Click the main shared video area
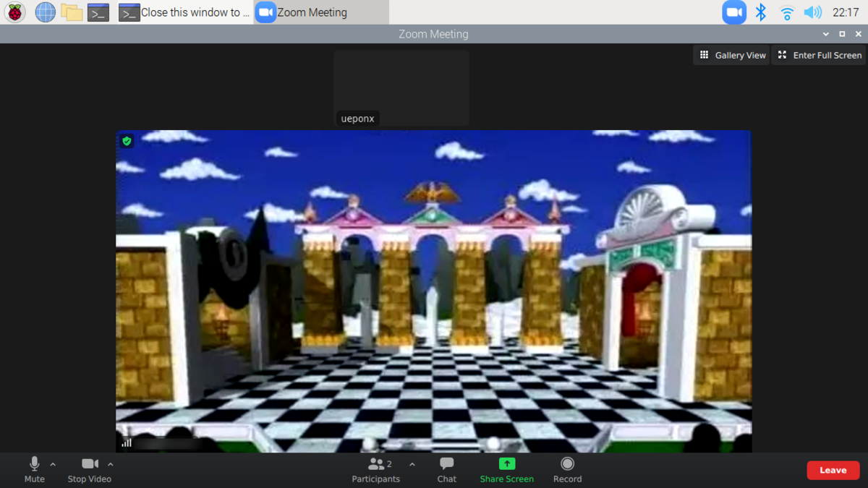Screen dimensions: 868x488 pos(434,291)
